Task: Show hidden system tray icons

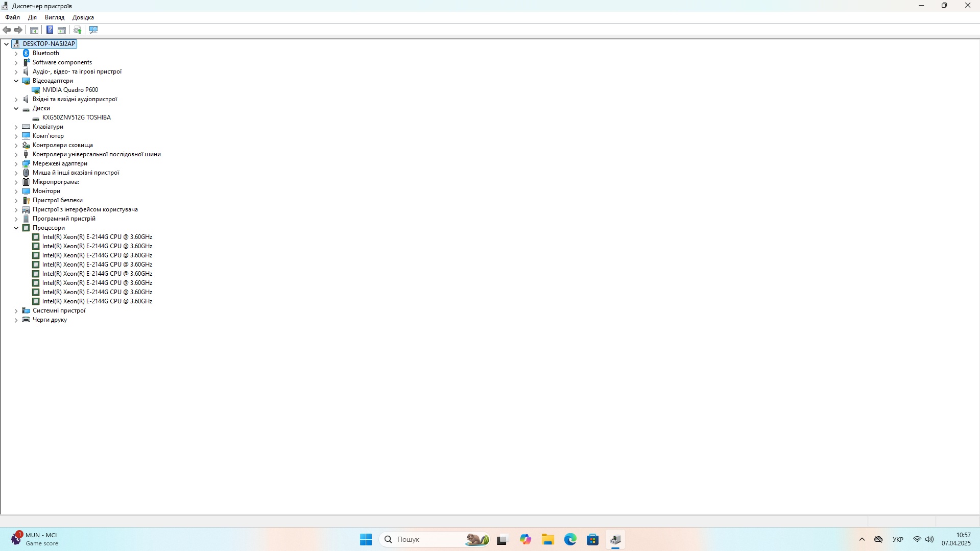Action: click(862, 539)
